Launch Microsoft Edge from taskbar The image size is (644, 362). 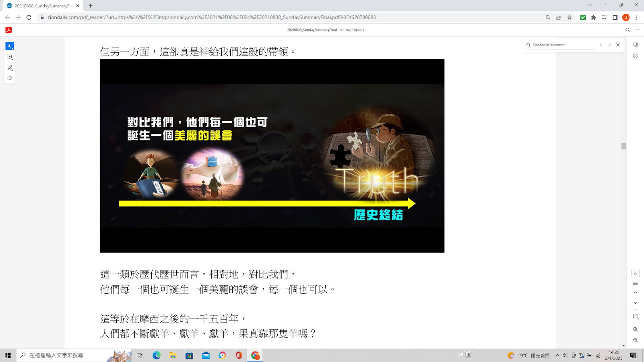157,355
